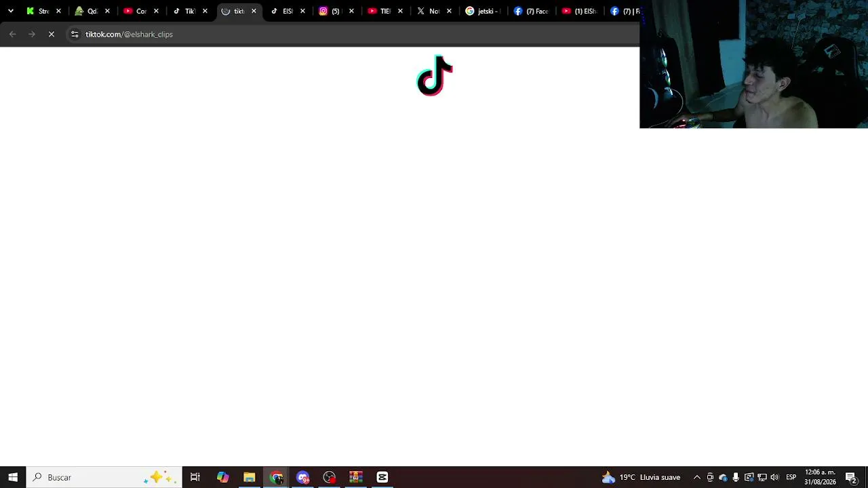Close the 'Qd' tab

click(107, 11)
